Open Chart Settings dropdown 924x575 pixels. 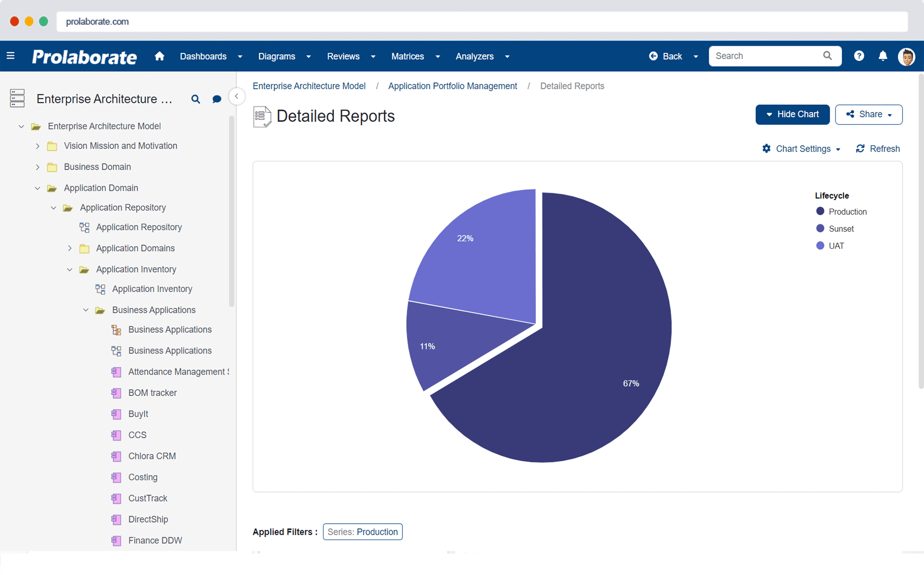point(801,149)
